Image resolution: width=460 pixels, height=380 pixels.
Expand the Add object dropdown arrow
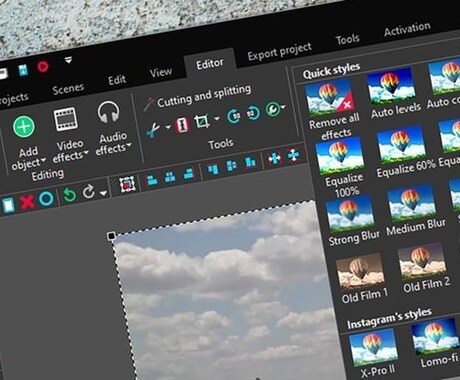point(44,161)
